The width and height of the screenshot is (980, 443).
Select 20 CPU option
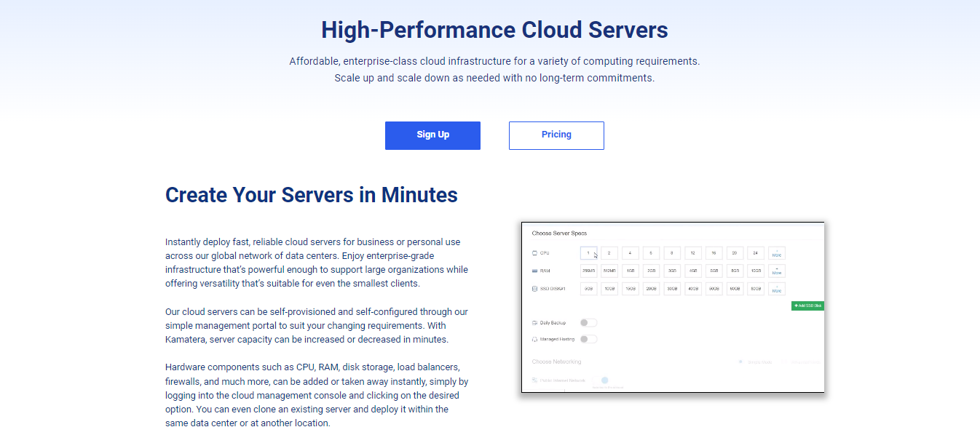[x=735, y=253]
